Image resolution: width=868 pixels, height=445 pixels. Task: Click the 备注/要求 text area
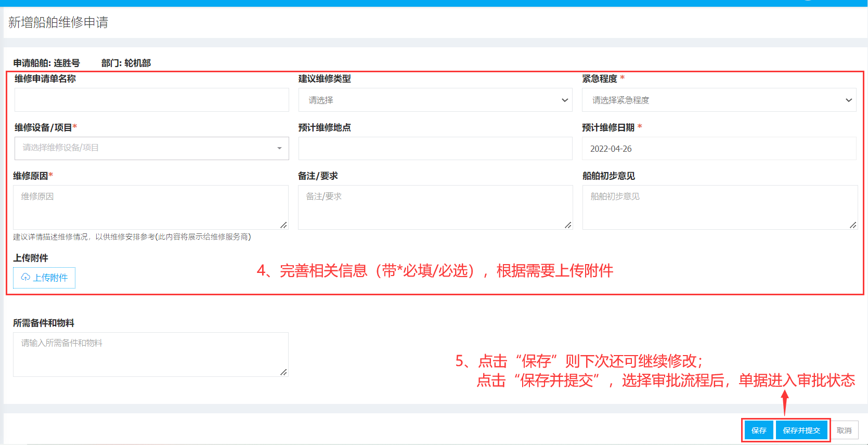click(x=435, y=207)
